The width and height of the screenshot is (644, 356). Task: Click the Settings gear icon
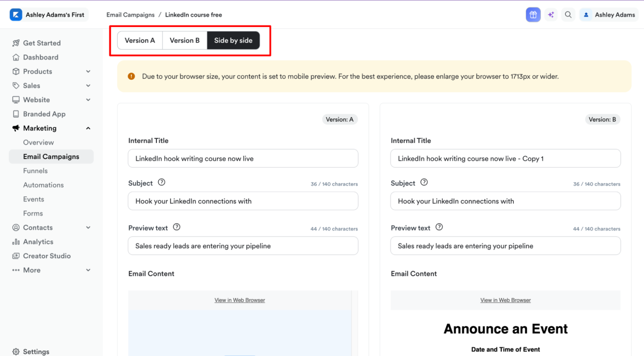tap(16, 352)
